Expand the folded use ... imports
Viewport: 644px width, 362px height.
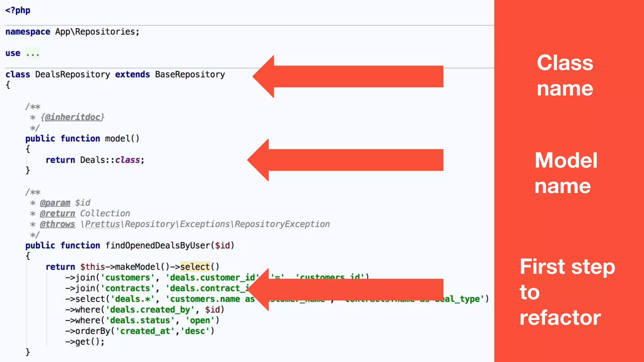(33, 53)
